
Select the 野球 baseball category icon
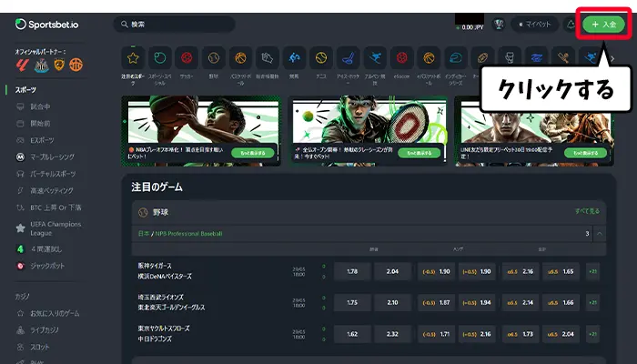pyautogui.click(x=214, y=58)
